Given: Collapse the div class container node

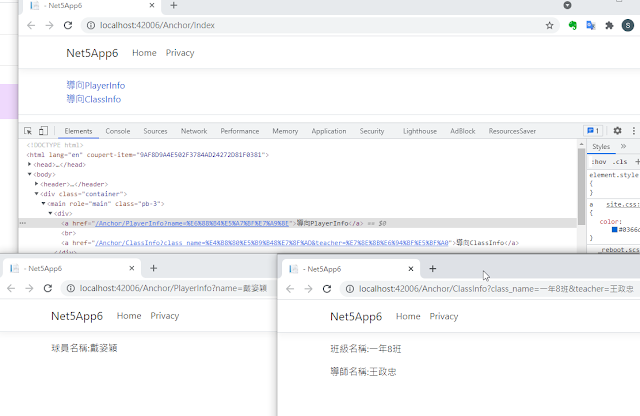Looking at the screenshot, I should (x=36, y=194).
